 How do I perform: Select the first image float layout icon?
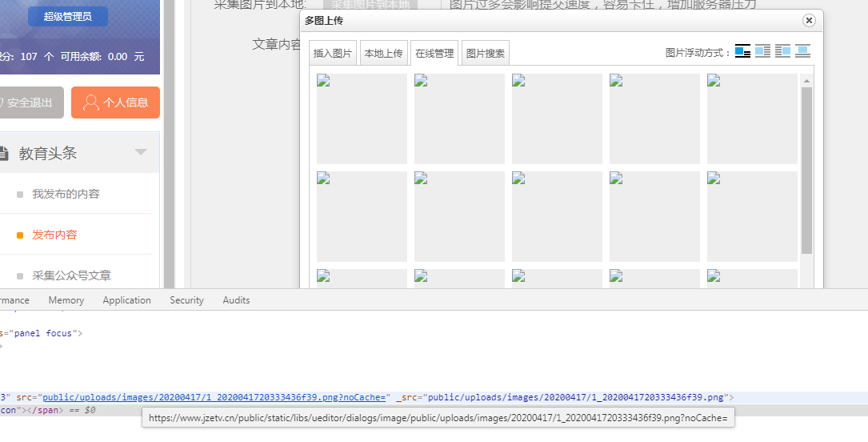tap(742, 52)
